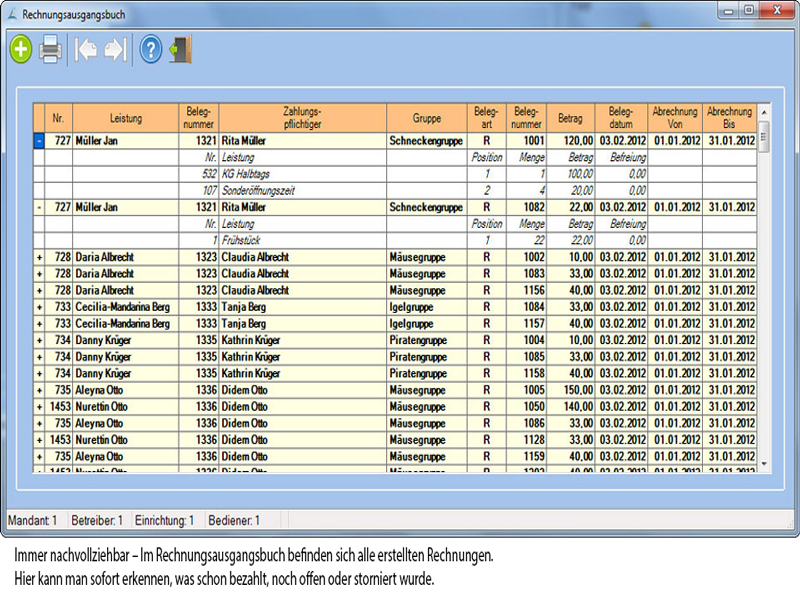Open help with the question mark icon
Screen dimensions: 800x600
click(150, 50)
